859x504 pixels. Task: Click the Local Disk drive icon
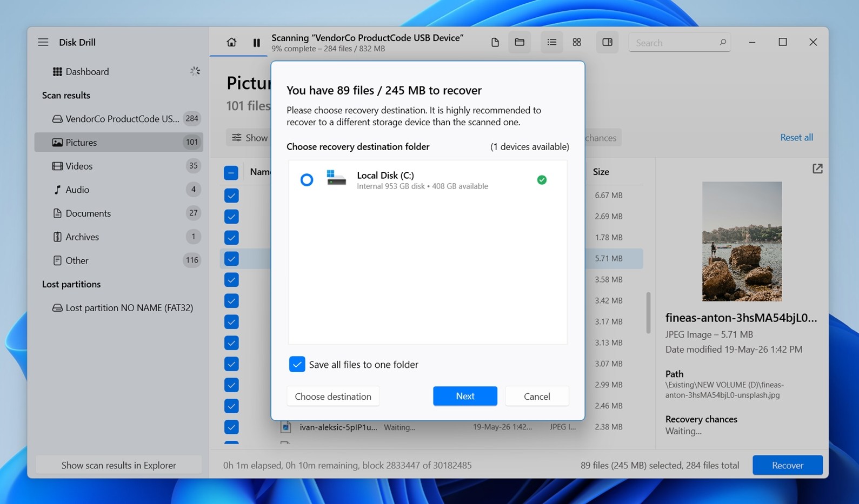(x=336, y=178)
